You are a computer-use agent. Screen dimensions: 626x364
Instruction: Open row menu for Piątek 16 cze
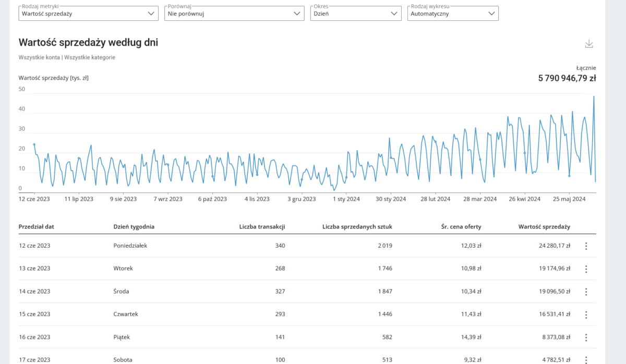pyautogui.click(x=586, y=338)
